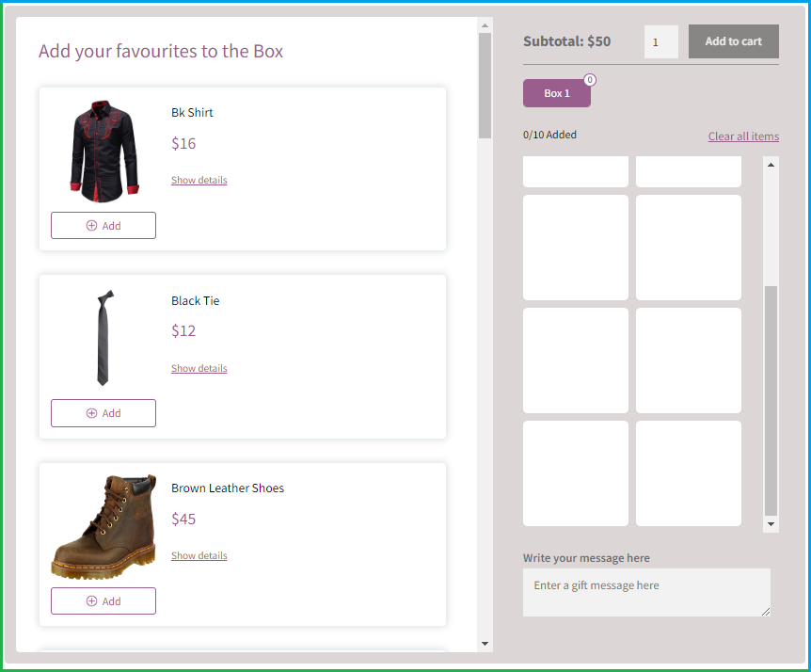Click the $12 price
This screenshot has width=811, height=672.
click(x=183, y=330)
